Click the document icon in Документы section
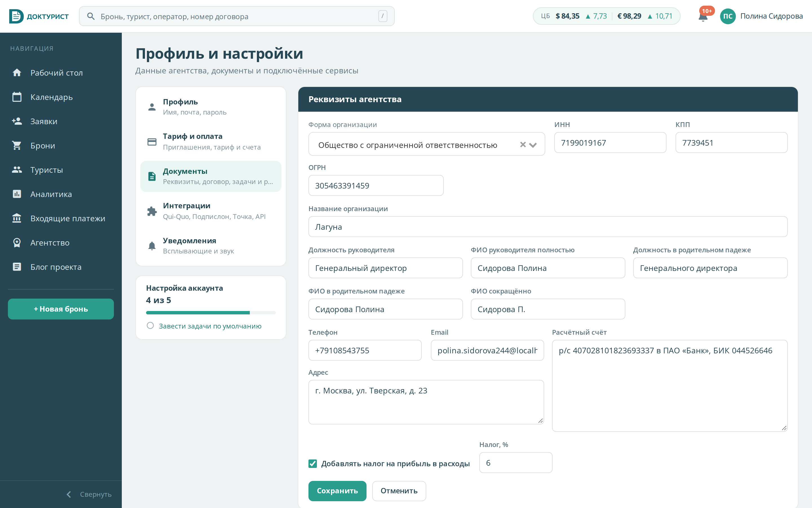This screenshot has width=812, height=508. coord(152,176)
